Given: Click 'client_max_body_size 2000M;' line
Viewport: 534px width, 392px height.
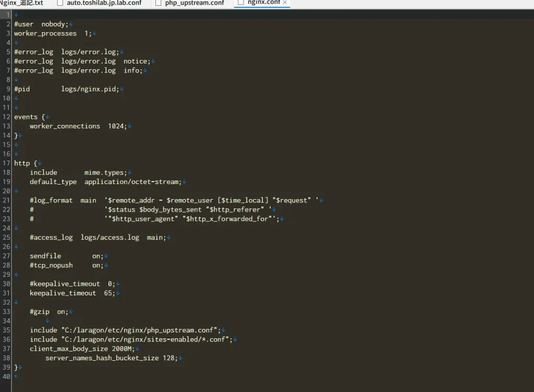Looking at the screenshot, I should click(82, 349).
